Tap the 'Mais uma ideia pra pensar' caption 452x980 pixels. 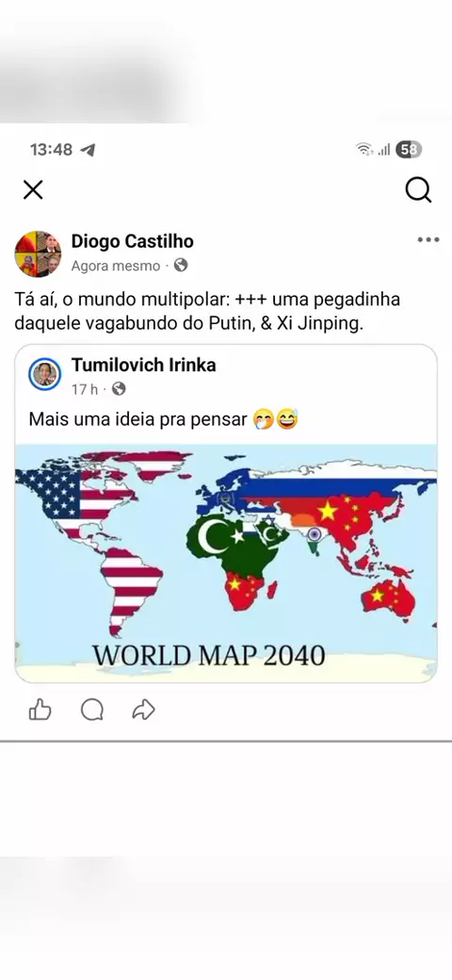(x=138, y=420)
